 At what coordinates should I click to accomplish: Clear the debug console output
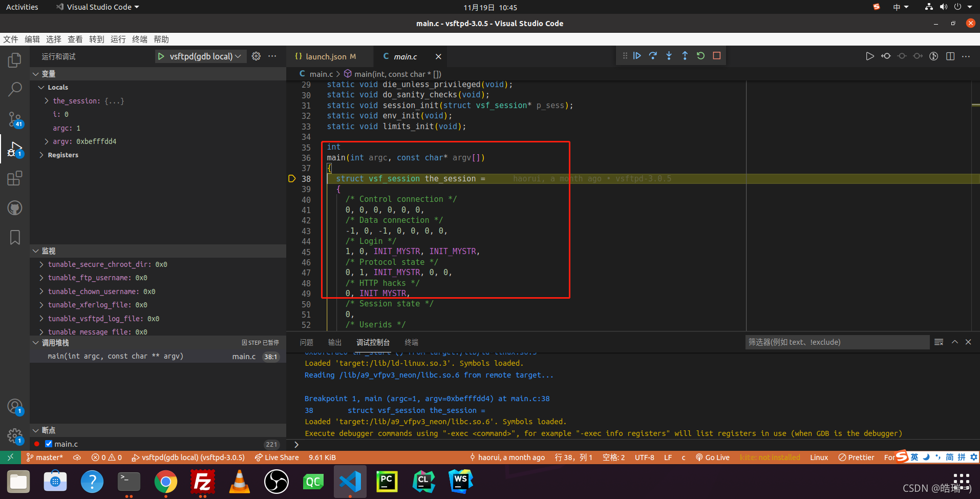[x=939, y=342]
